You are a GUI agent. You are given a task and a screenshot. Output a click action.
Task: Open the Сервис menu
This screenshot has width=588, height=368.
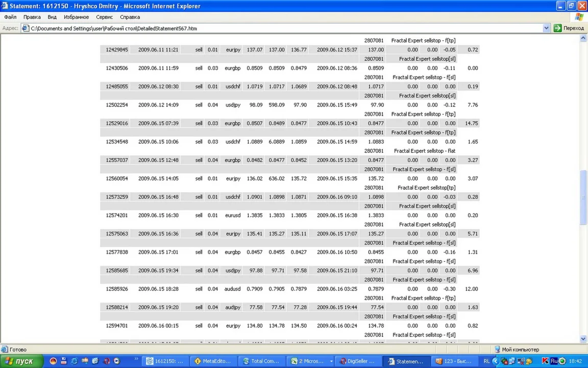click(104, 17)
